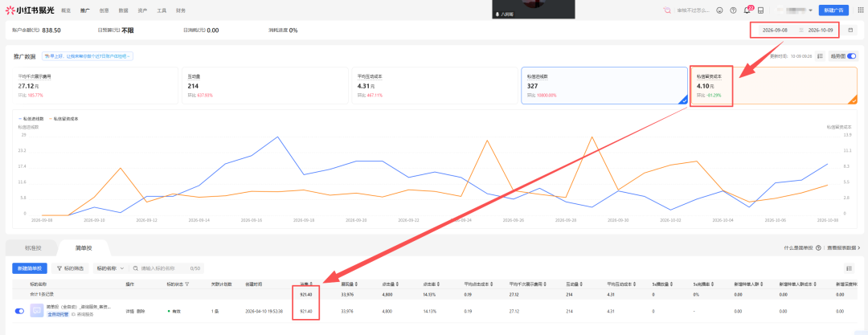Click the 私信留资成本 orange chart legend
This screenshot has width=868, height=335.
tap(63, 119)
